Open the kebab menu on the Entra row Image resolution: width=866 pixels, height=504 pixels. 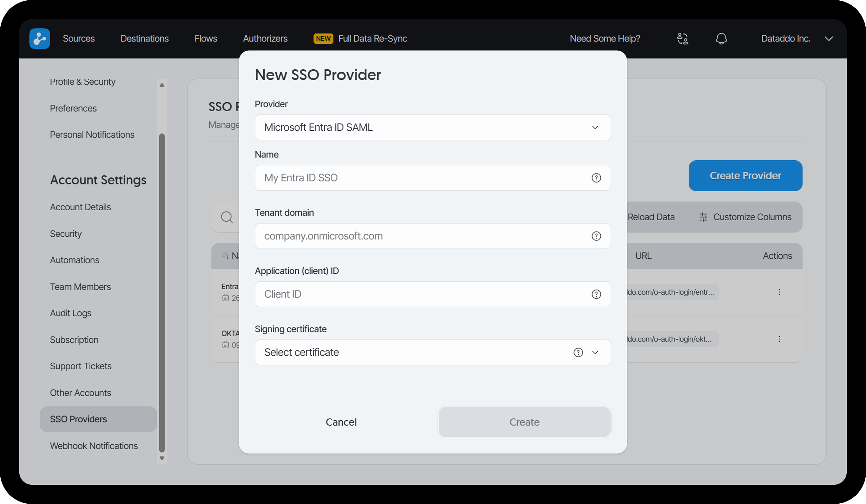click(x=779, y=292)
